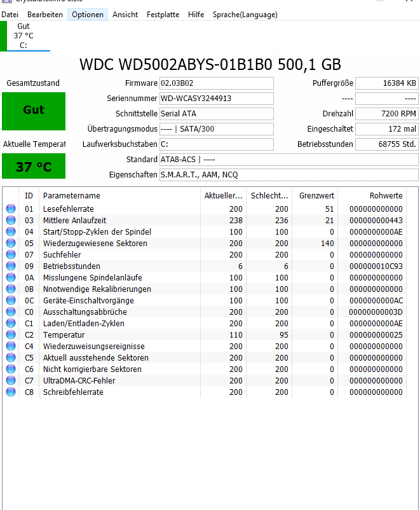Click raw value 000000000025
Image resolution: width=420 pixels, height=510 pixels.
click(x=376, y=334)
